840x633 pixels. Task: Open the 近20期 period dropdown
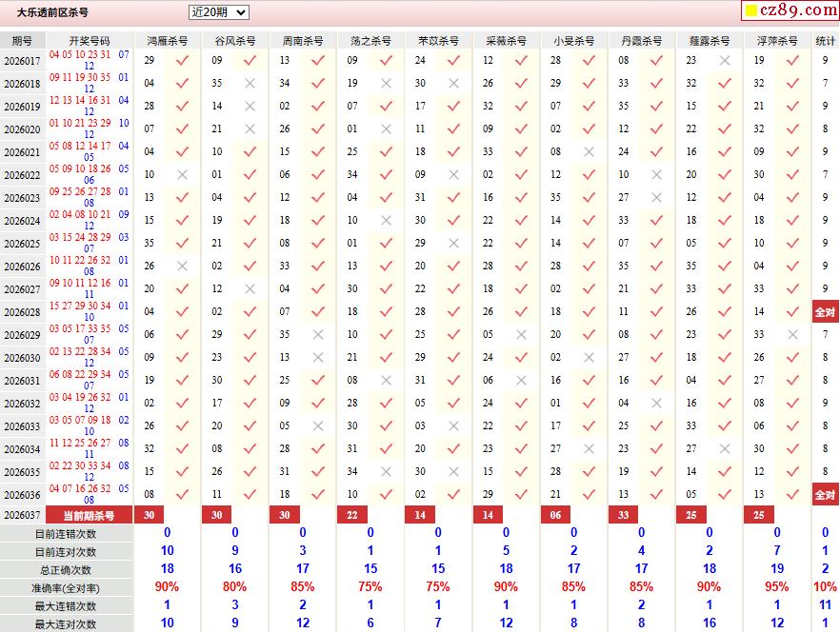(218, 12)
